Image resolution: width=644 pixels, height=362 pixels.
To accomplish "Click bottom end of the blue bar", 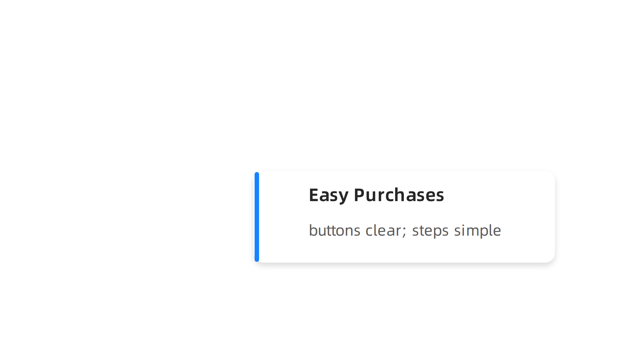I will click(x=257, y=259).
